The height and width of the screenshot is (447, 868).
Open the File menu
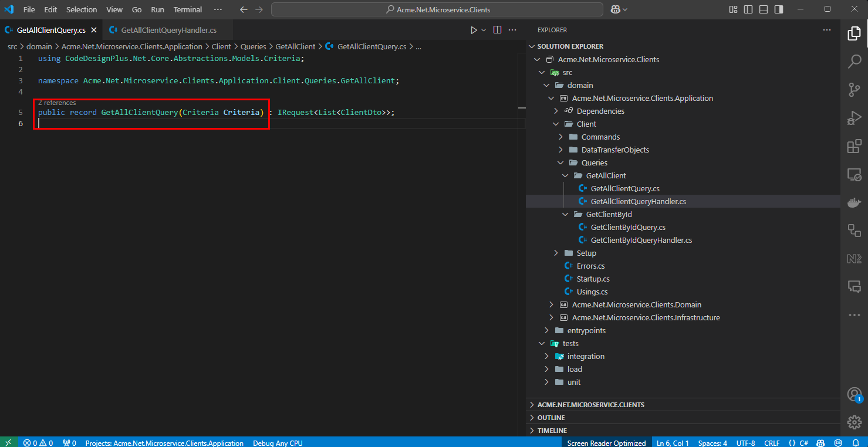pyautogui.click(x=29, y=9)
